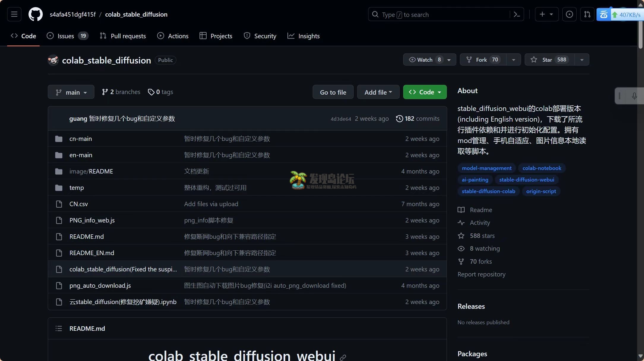
Task: Click the stars icon in About
Action: coord(461,236)
